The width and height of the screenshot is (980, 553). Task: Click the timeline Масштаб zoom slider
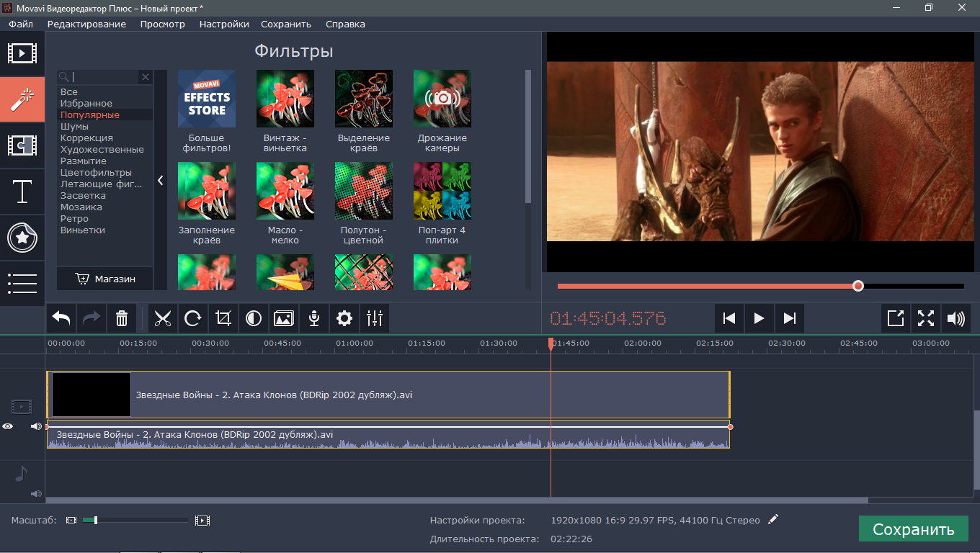(x=95, y=520)
